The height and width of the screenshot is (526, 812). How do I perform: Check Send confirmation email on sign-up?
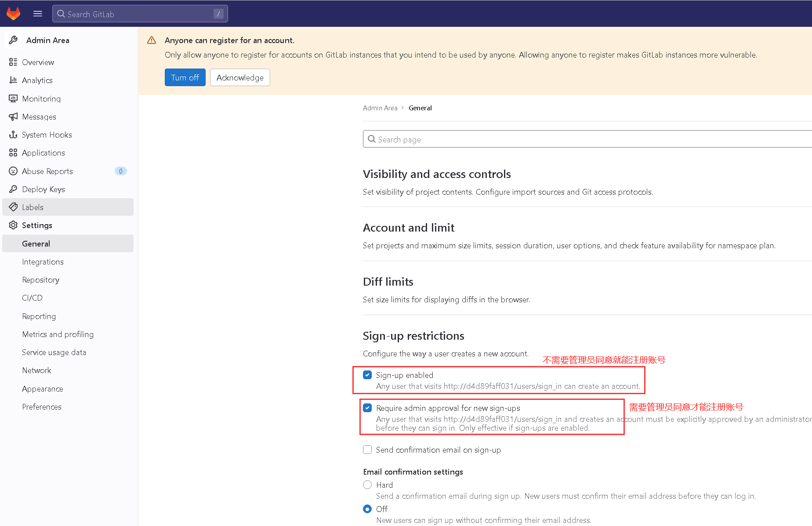[x=367, y=450]
